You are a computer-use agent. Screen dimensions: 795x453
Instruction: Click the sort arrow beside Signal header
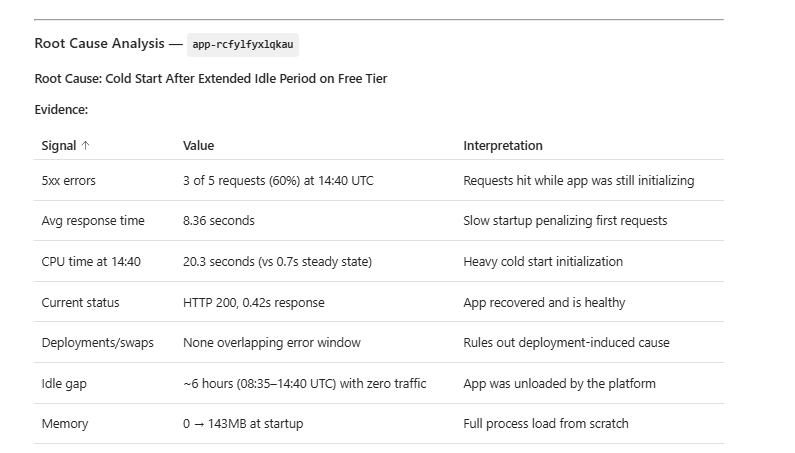[85, 146]
